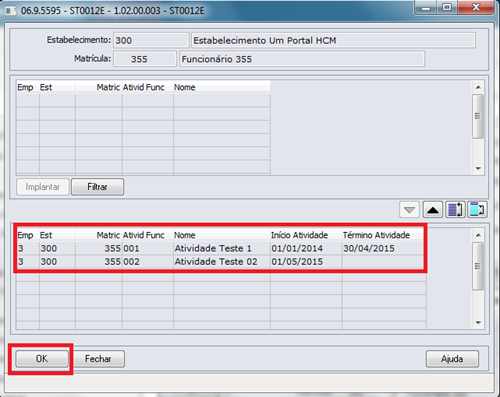
Task: Click Nome header in upper grid
Action: tap(222, 87)
